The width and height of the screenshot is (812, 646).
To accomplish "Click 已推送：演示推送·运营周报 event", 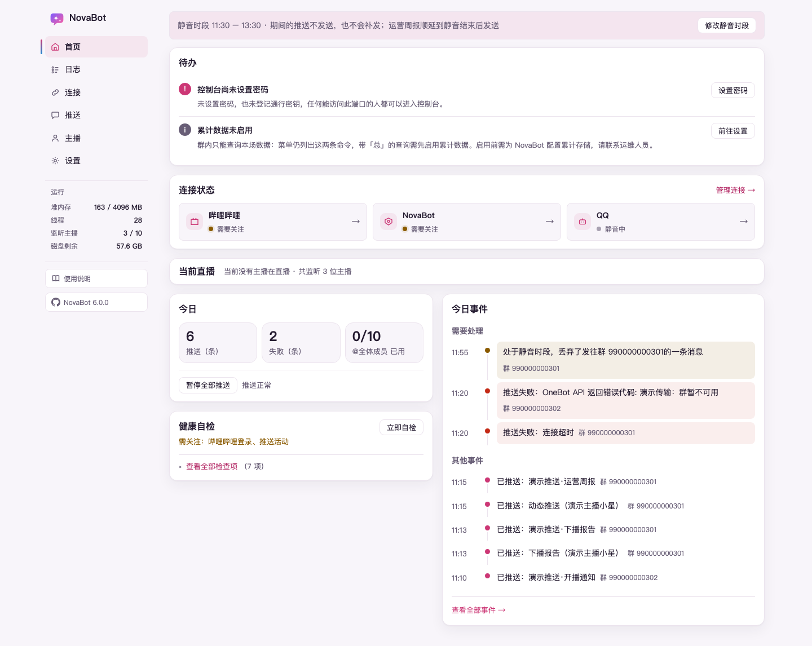I will click(x=577, y=481).
